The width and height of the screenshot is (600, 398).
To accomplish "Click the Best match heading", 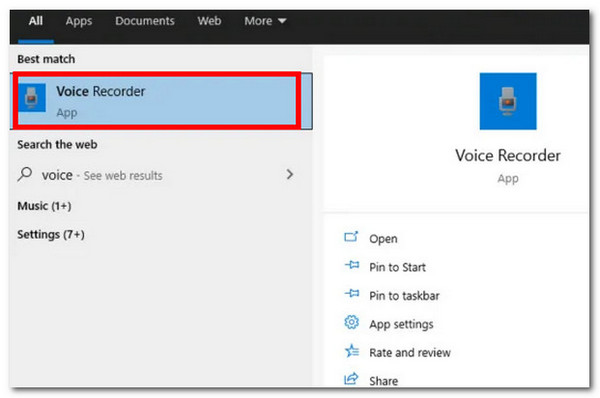I will (x=46, y=59).
